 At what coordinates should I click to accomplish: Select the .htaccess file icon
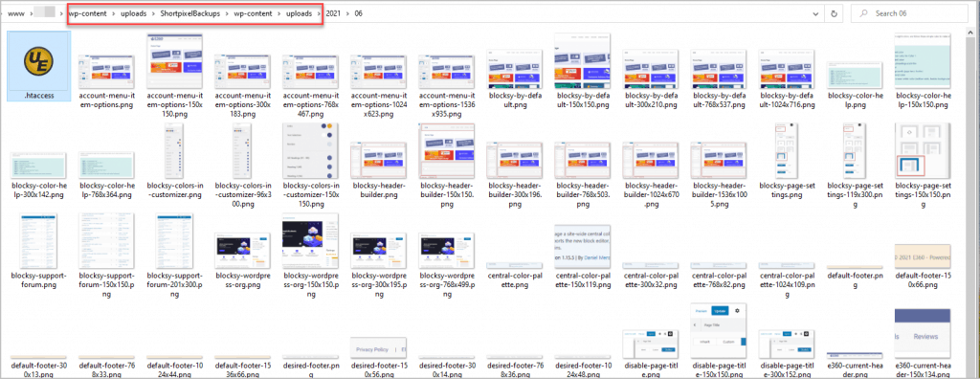pos(38,61)
